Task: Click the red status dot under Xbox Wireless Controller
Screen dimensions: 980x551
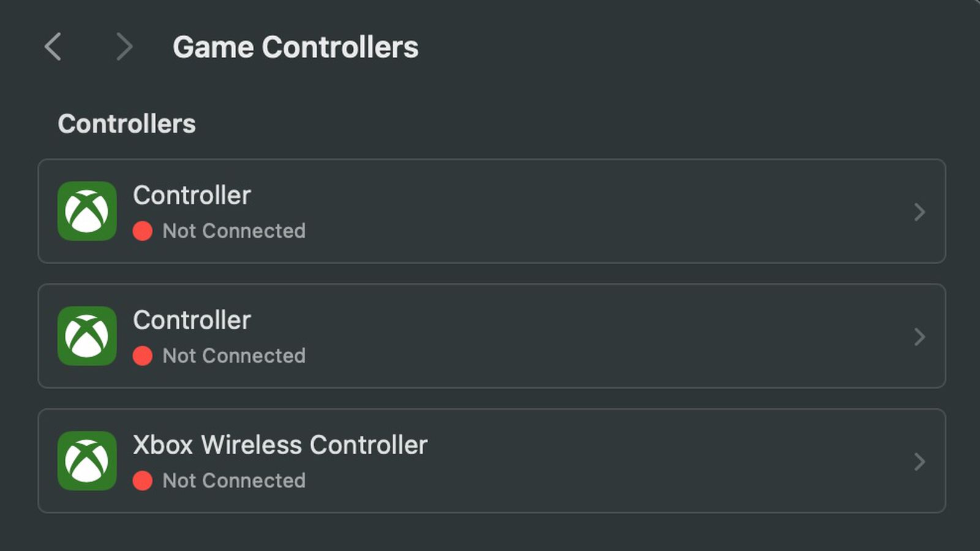Action: 143,481
